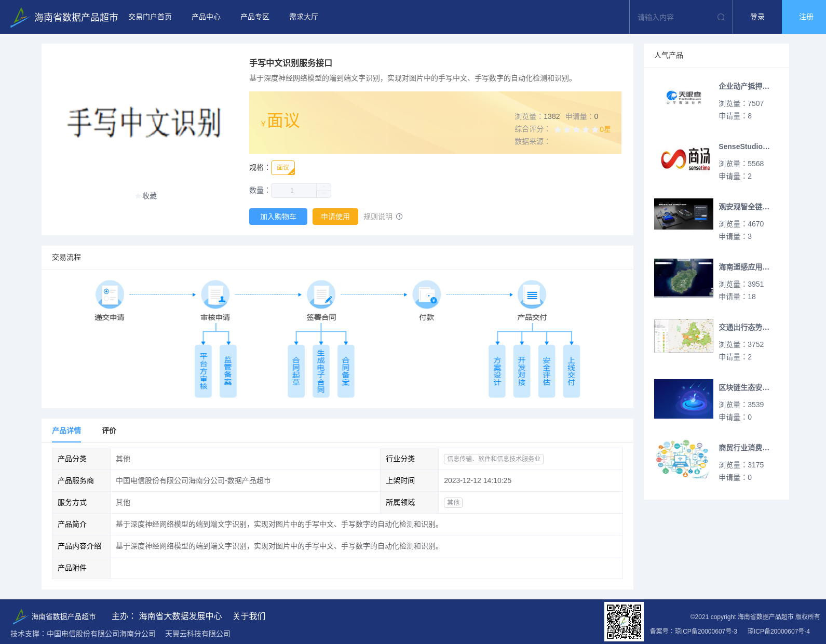Switch to the 评价 tab

[109, 431]
